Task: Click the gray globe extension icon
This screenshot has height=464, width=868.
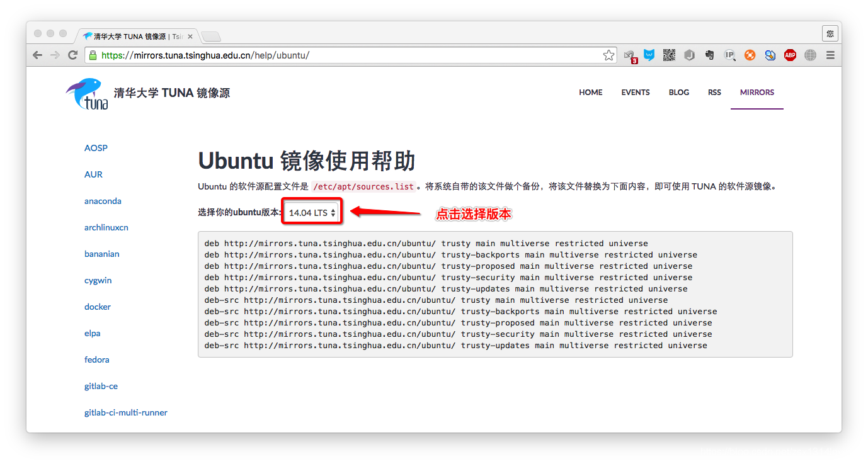Action: pos(810,55)
